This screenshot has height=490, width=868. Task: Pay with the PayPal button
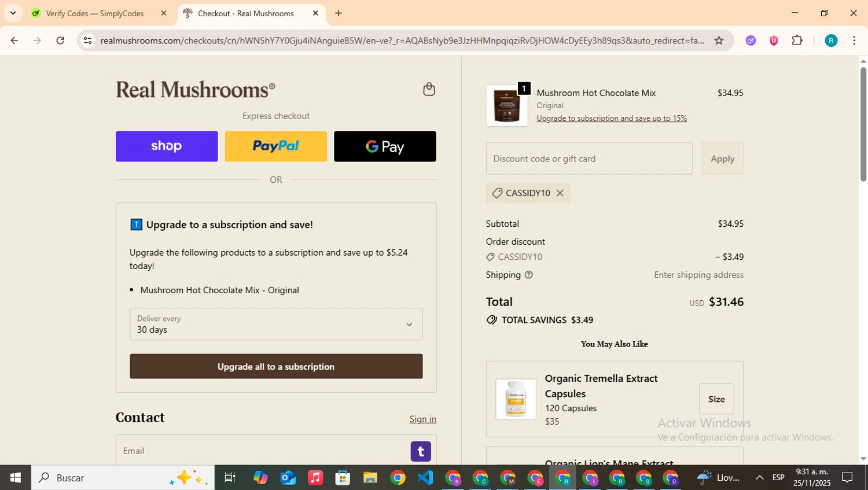276,146
